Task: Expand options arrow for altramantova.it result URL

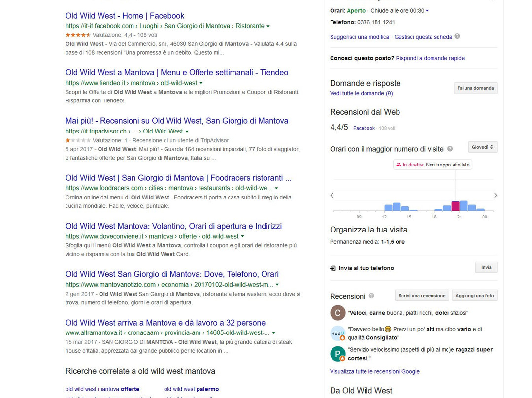Action: coord(274,333)
